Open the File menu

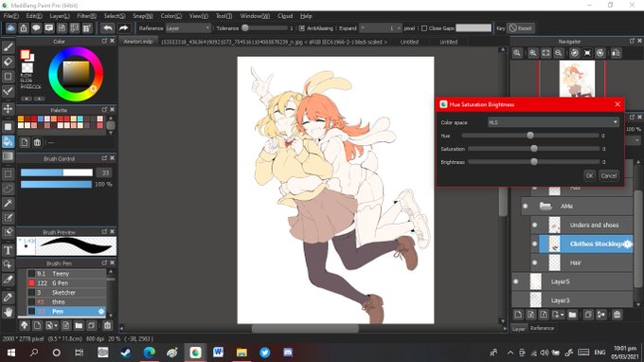pyautogui.click(x=11, y=16)
